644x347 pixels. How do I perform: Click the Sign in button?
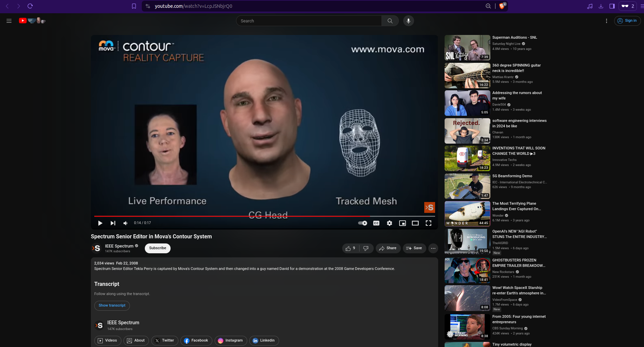pos(627,21)
